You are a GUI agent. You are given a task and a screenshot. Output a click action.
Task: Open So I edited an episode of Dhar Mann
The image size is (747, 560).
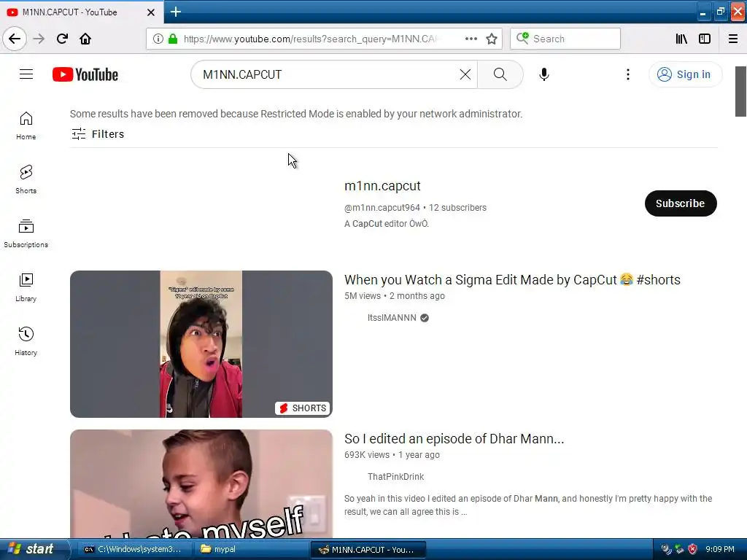coord(454,438)
